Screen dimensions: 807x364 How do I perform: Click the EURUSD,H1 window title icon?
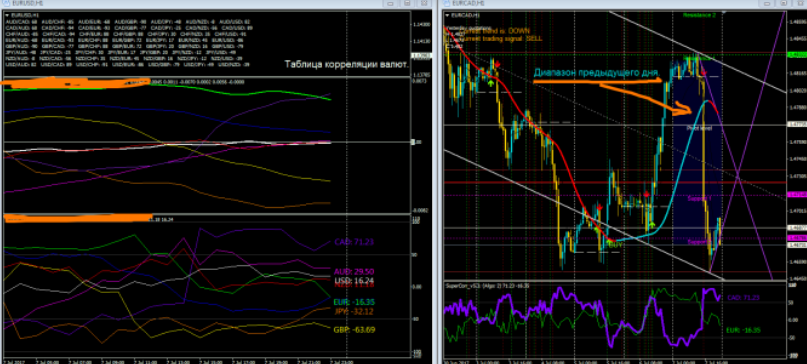point(5,3)
